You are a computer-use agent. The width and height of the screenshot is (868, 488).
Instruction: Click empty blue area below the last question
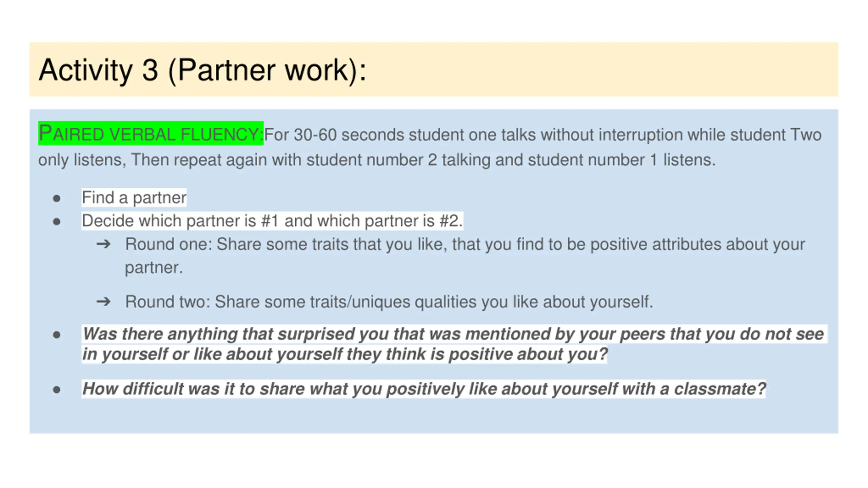[x=434, y=417]
